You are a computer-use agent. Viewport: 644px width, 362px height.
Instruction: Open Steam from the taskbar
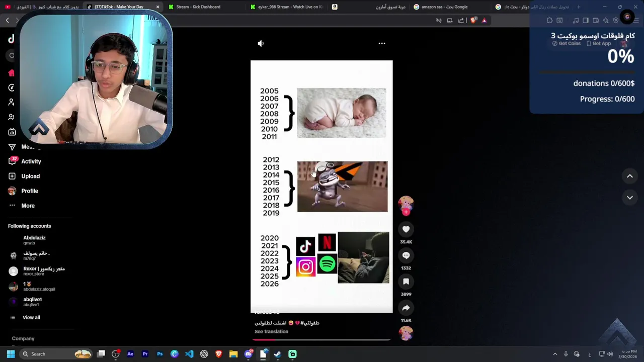tap(278, 354)
